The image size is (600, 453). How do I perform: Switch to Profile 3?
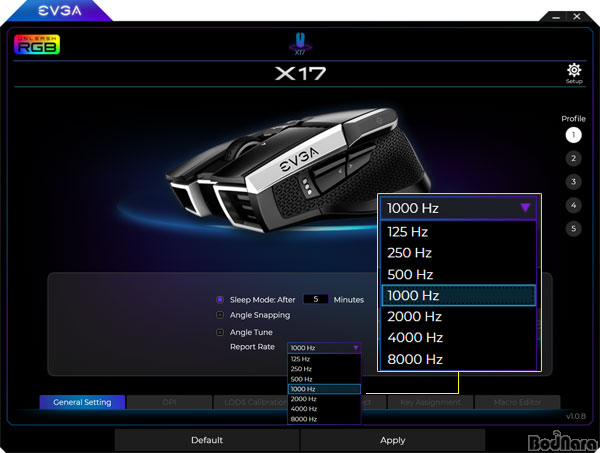573,182
